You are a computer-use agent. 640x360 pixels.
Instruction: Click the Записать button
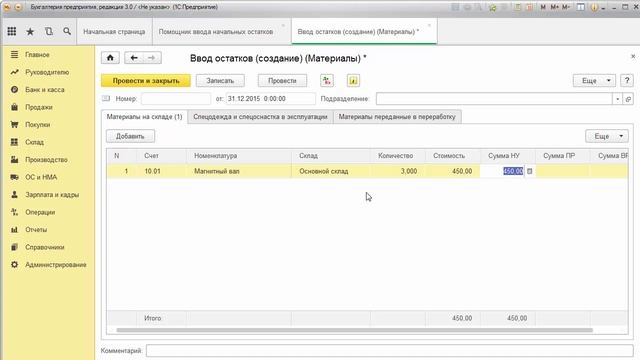(x=220, y=81)
